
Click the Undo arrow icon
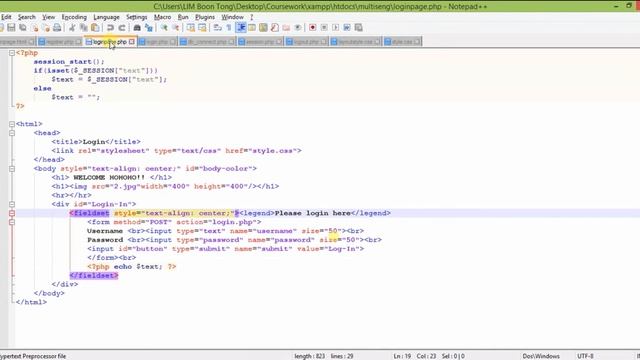[x=110, y=28]
